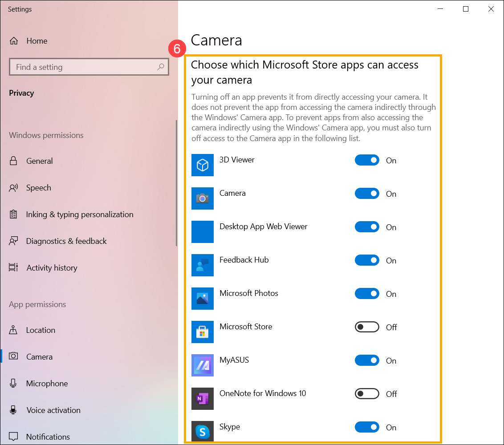Close the Settings window
The width and height of the screenshot is (504, 445).
point(491,9)
